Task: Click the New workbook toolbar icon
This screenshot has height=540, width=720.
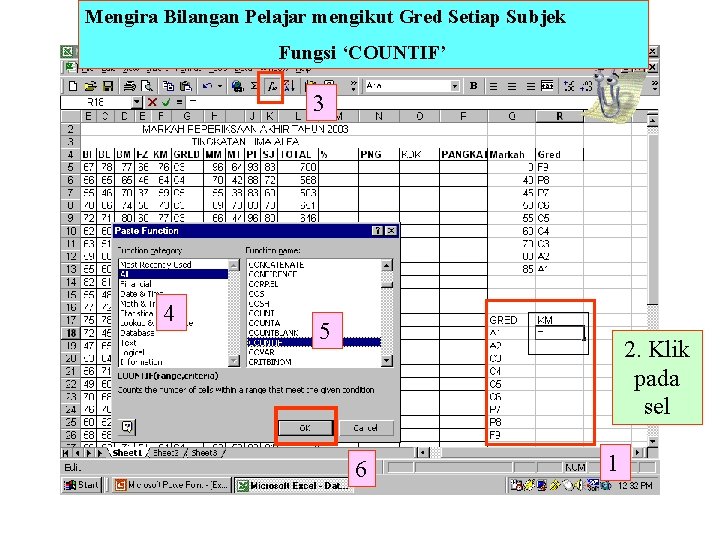Action: pos(73,86)
